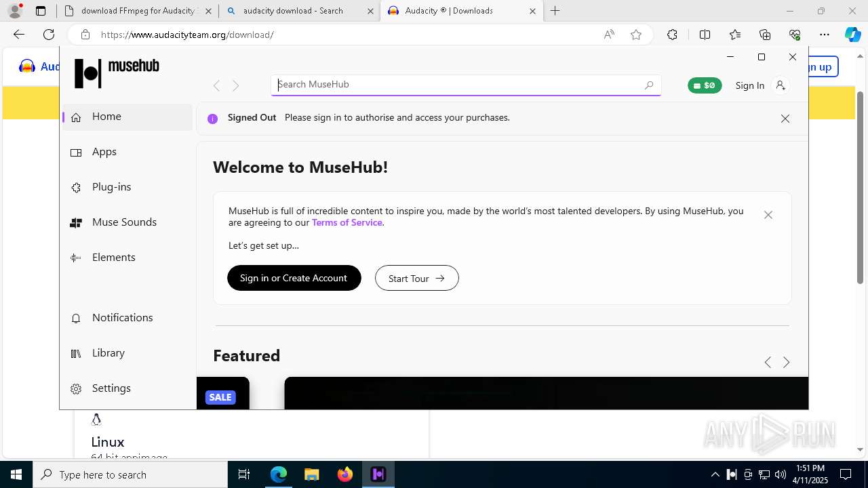Open the volume control in system tray
Viewport: 868px width, 488px height.
(781, 474)
